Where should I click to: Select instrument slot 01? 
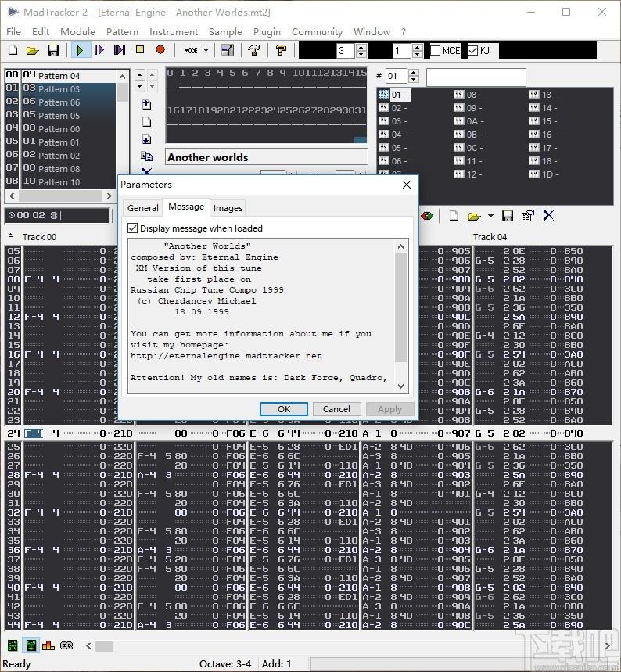(x=395, y=95)
